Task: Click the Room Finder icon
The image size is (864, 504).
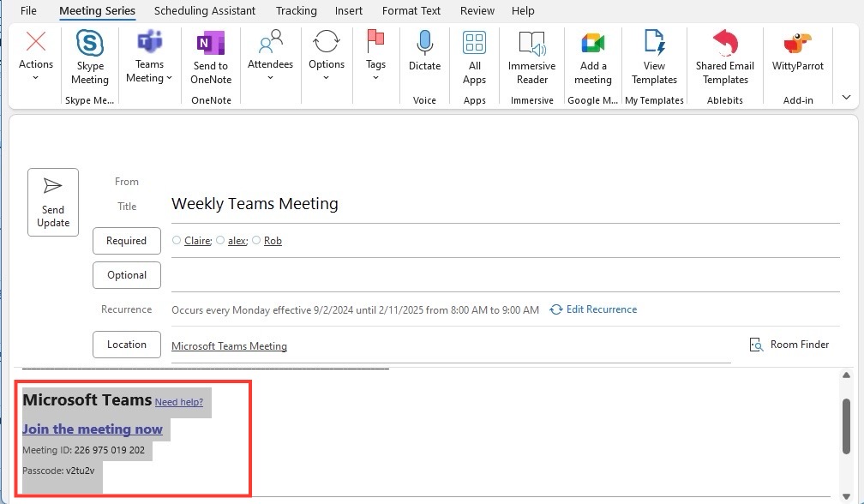Action: pos(757,345)
